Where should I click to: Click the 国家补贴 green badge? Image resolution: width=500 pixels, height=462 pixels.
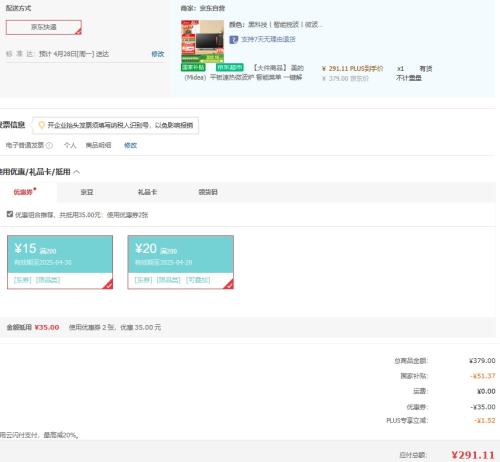click(x=193, y=68)
